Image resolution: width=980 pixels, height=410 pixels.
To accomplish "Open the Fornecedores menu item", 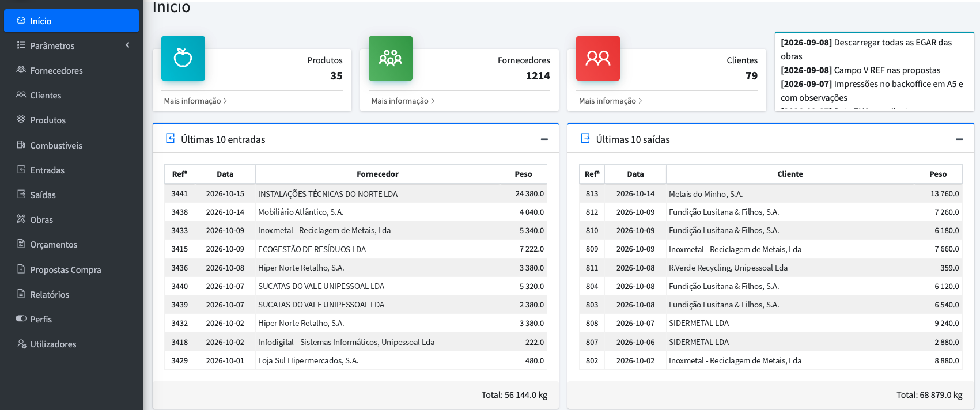I will coord(71,70).
